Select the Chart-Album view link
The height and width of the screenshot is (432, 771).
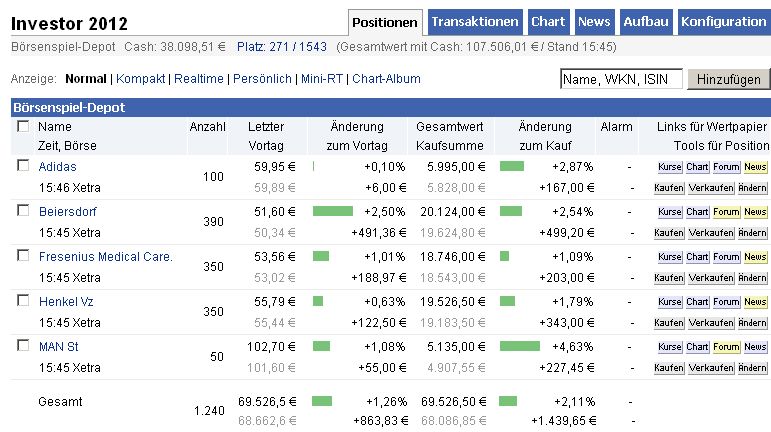(387, 79)
